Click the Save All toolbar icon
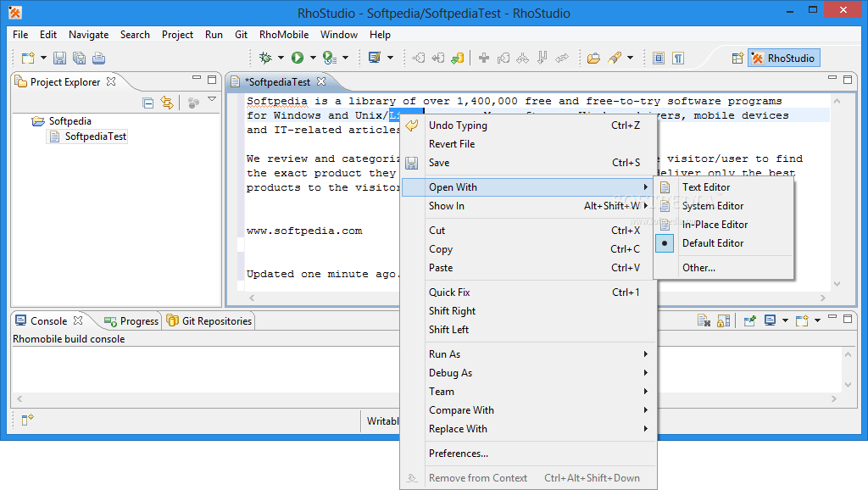This screenshot has height=490, width=868. tap(79, 58)
